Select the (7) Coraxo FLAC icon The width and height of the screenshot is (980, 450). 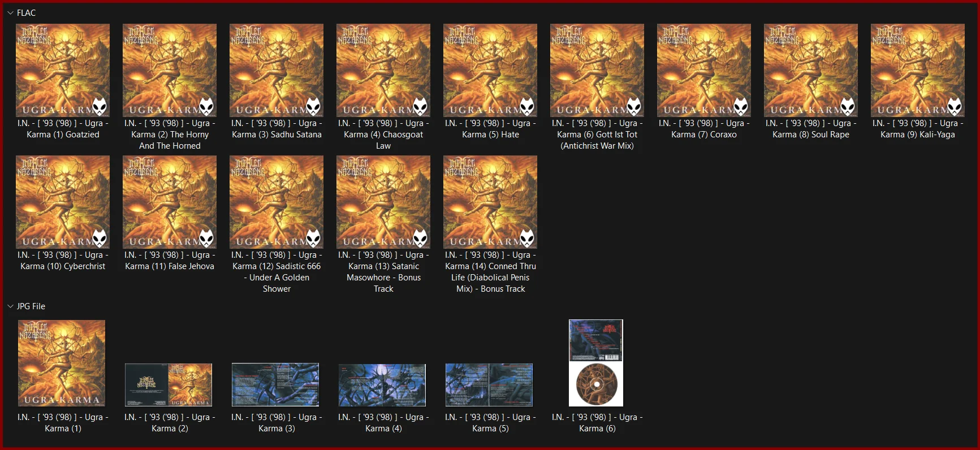[704, 70]
